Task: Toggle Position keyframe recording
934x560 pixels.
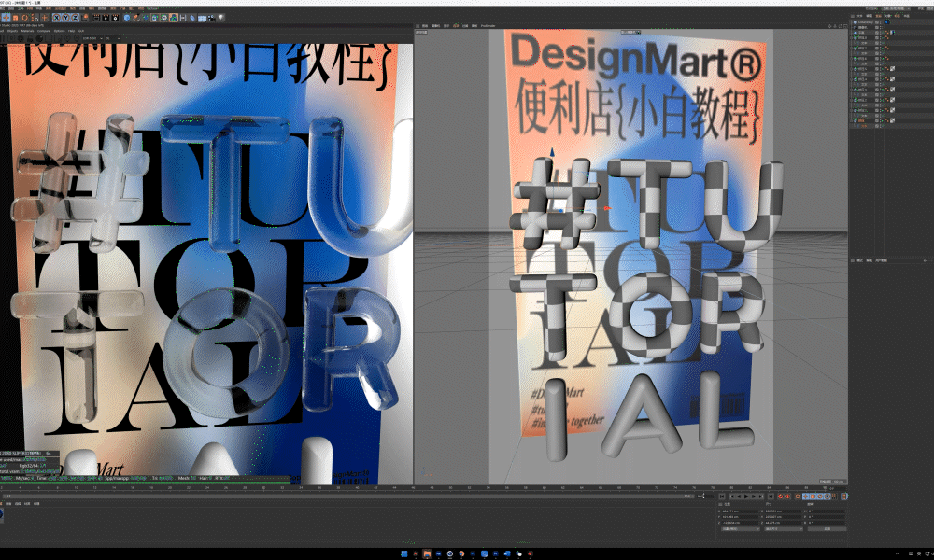Action: [x=805, y=497]
